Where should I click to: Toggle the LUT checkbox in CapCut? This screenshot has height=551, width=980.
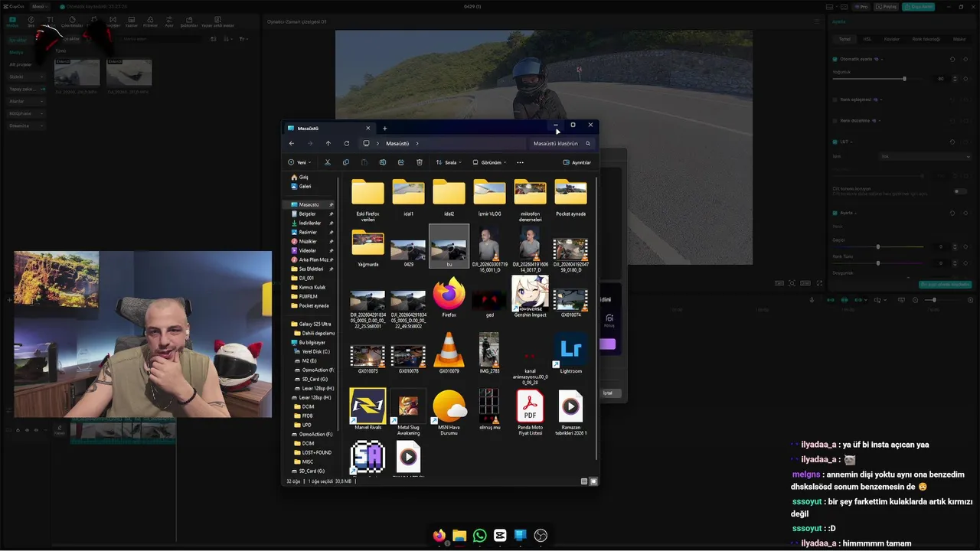tap(835, 142)
